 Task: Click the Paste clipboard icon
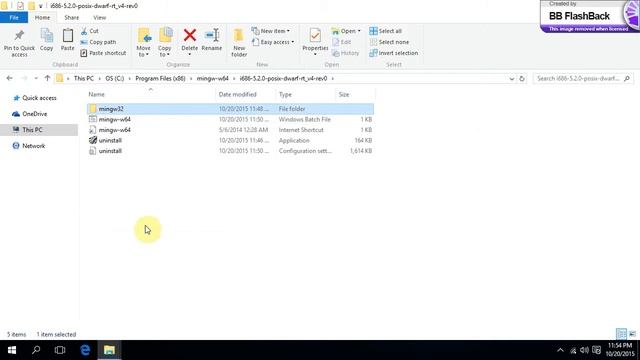click(68, 40)
